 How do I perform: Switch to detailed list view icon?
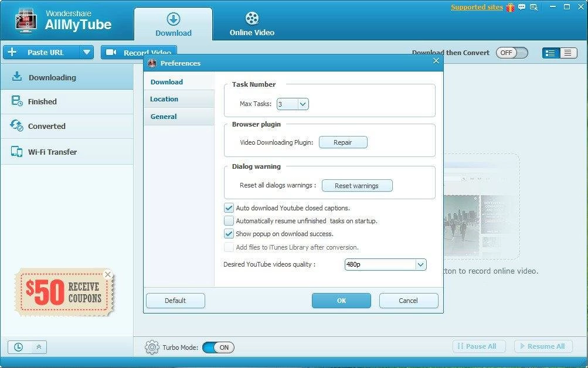pyautogui.click(x=550, y=53)
